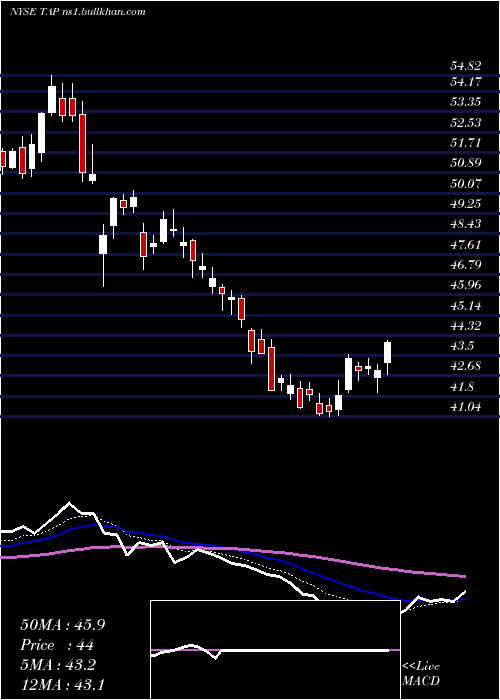Click the 42.68 price label

[x=465, y=366]
